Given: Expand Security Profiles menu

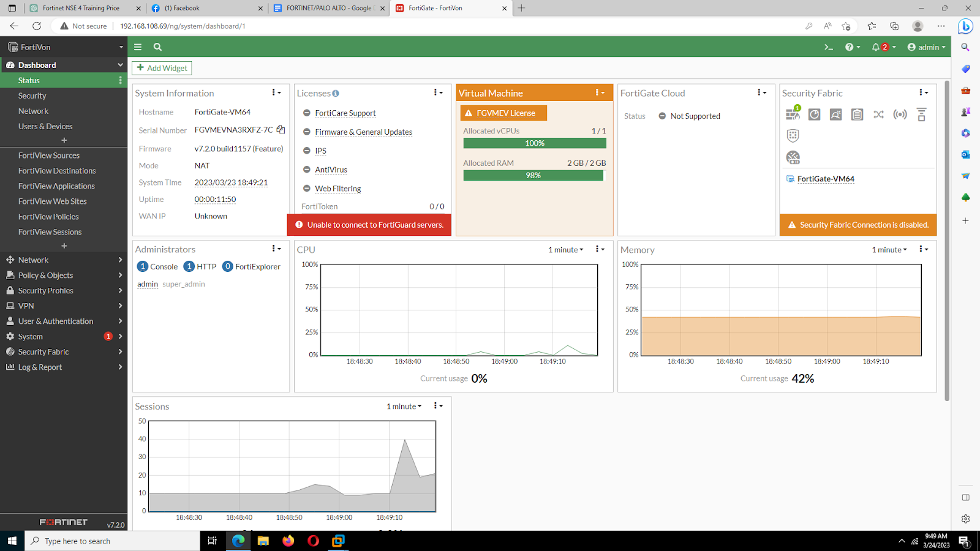Looking at the screenshot, I should (x=64, y=290).
